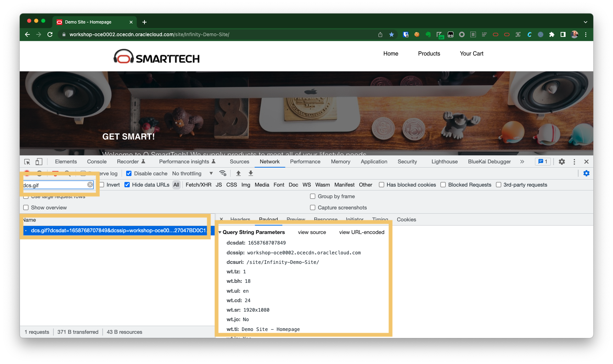Filter requests by Img type
This screenshot has width=613, height=364.
click(x=246, y=185)
